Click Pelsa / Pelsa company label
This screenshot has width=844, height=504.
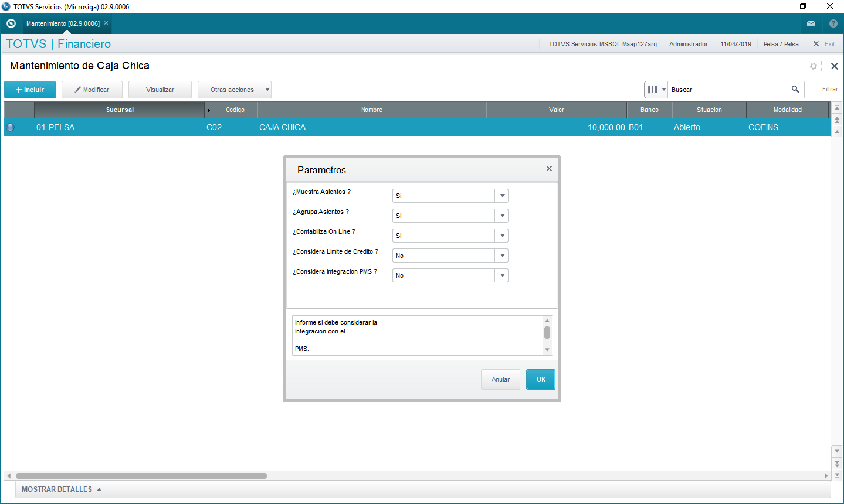pyautogui.click(x=781, y=44)
